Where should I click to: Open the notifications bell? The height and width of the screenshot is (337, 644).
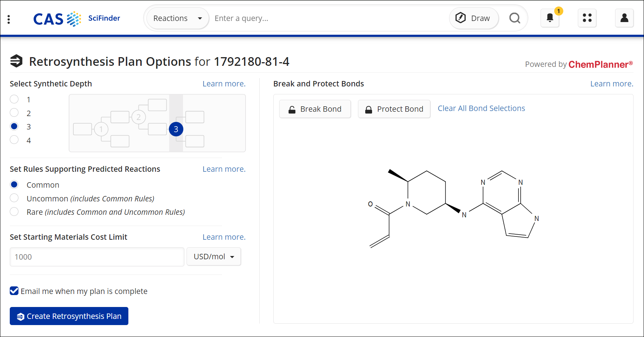click(550, 18)
